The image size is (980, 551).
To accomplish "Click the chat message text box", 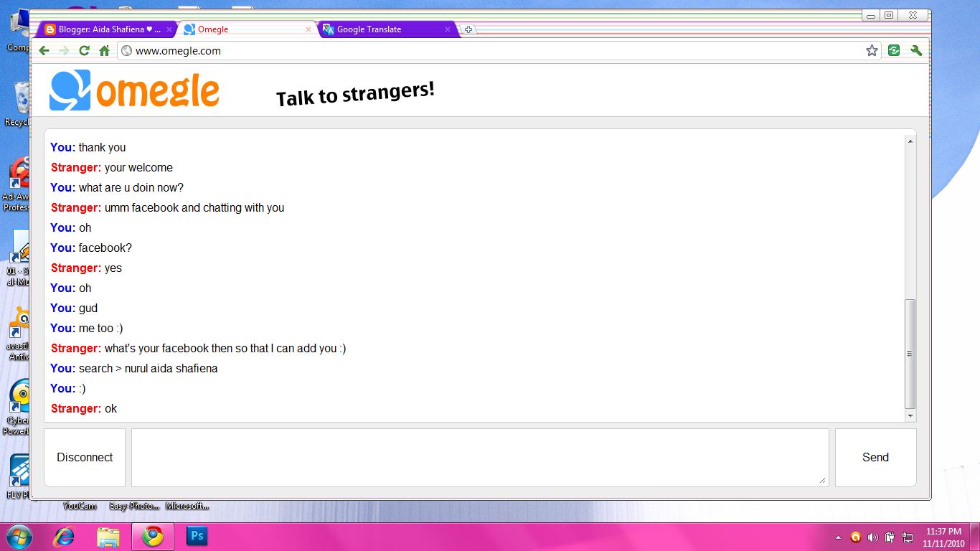I will click(x=480, y=457).
